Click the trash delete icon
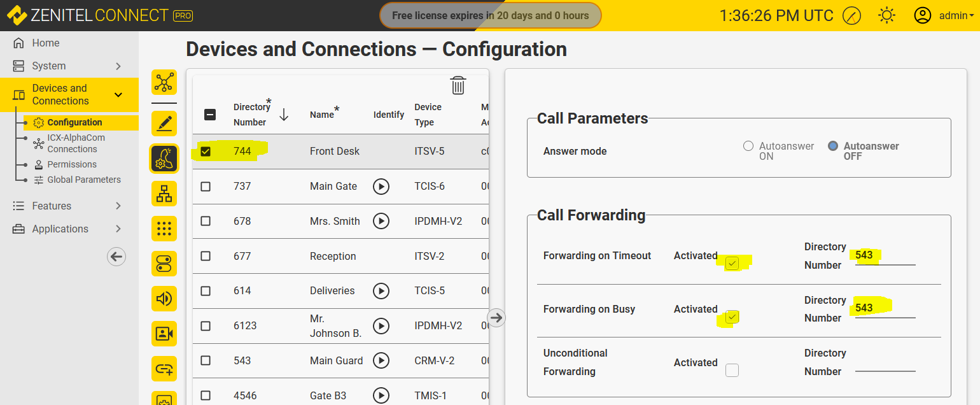980x405 pixels. (458, 85)
